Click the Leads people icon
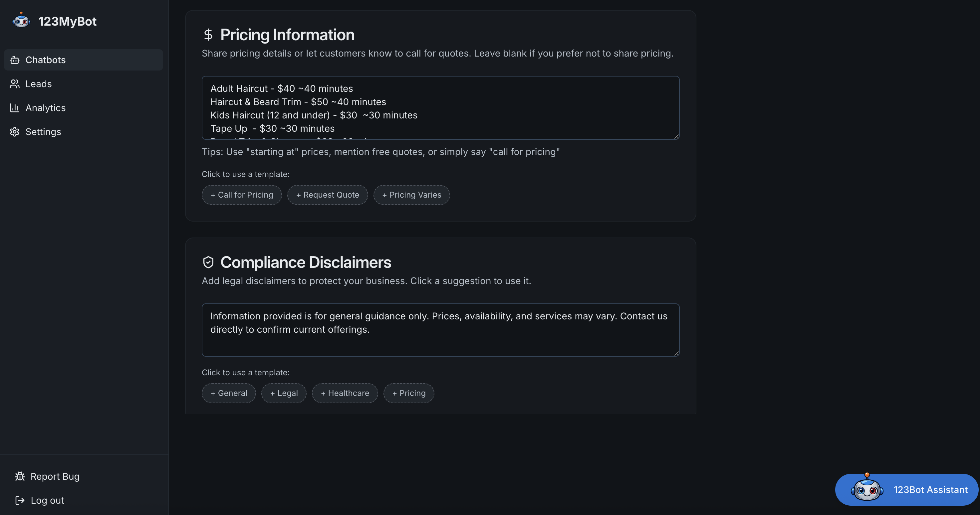This screenshot has height=515, width=980. tap(14, 84)
